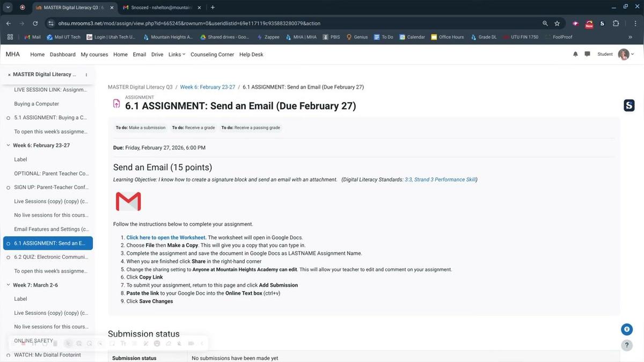Click the page reload icon
The height and width of the screenshot is (362, 644).
click(x=34, y=24)
